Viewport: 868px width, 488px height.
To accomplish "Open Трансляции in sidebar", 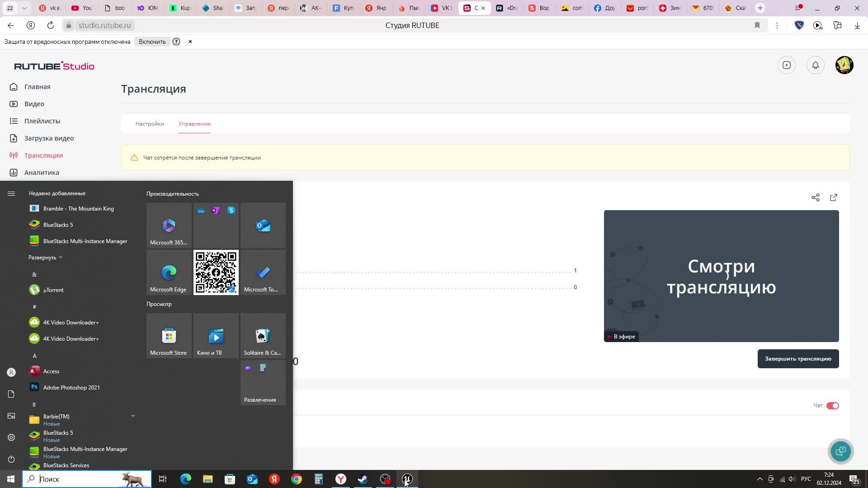I will pyautogui.click(x=43, y=155).
